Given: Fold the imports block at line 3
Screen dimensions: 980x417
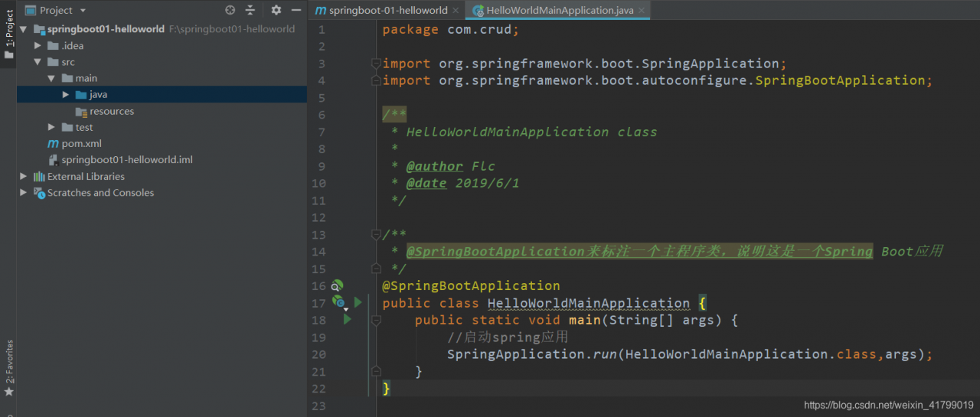Looking at the screenshot, I should coord(375,63).
